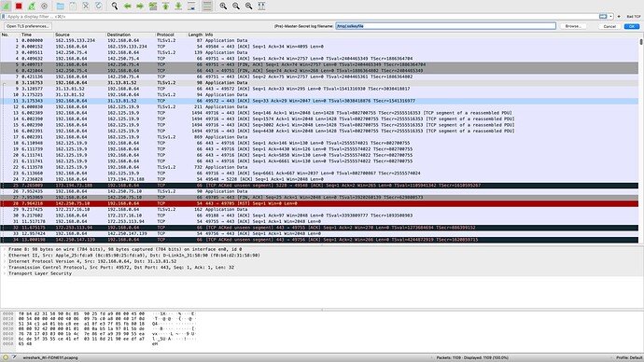This screenshot has height=362, width=644.
Task: Open a capture file folder icon
Action: 60,6
